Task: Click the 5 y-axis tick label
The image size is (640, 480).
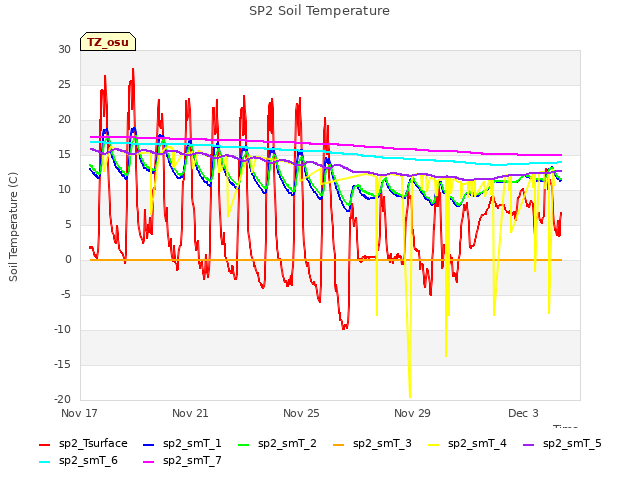Action: [x=68, y=225]
